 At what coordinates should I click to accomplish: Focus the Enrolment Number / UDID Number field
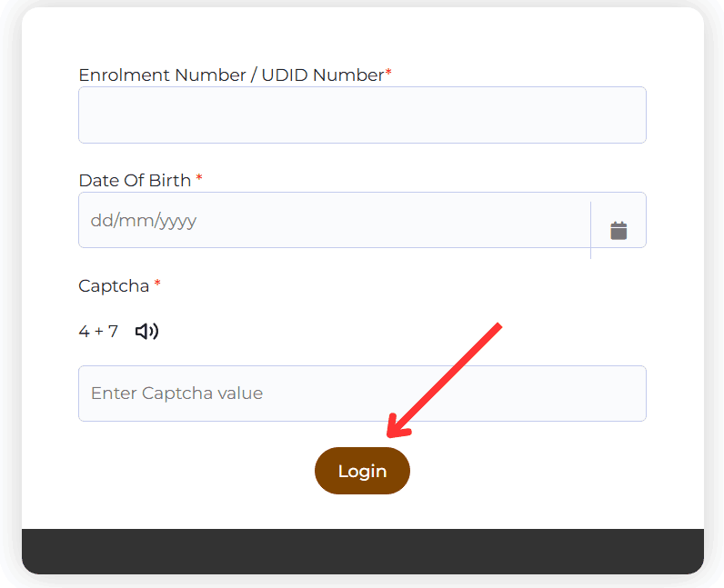tap(362, 115)
